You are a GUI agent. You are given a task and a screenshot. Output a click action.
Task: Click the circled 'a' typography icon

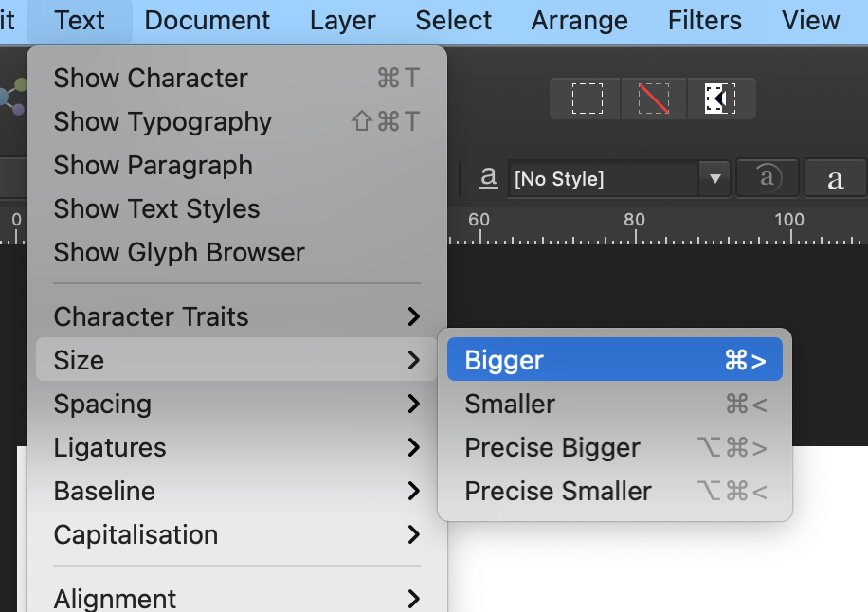(x=767, y=178)
